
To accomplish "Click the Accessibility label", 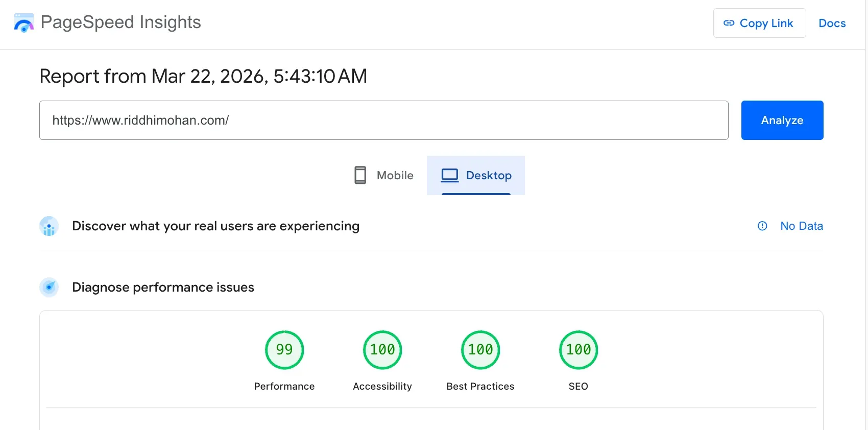I will click(x=382, y=387).
